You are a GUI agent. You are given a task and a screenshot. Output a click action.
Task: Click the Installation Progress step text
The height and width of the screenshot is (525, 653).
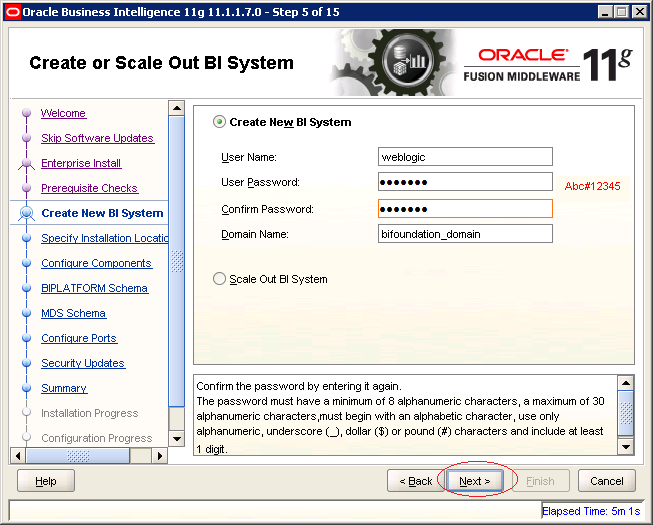(x=90, y=413)
